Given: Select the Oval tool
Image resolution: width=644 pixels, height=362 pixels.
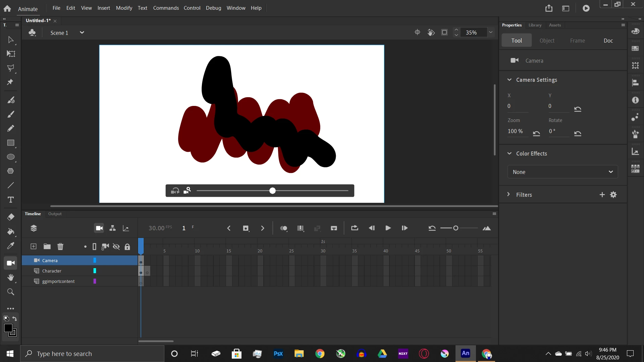Looking at the screenshot, I should [x=11, y=157].
